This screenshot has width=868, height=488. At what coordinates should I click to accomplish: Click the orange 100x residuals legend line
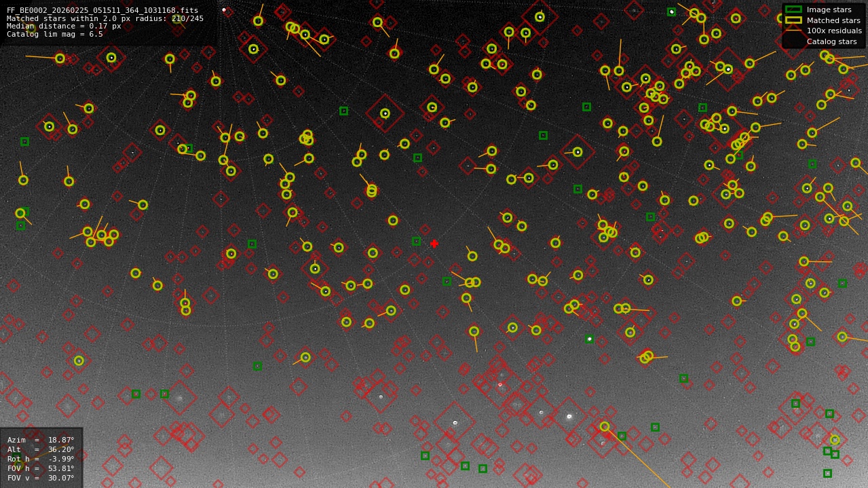(x=793, y=31)
